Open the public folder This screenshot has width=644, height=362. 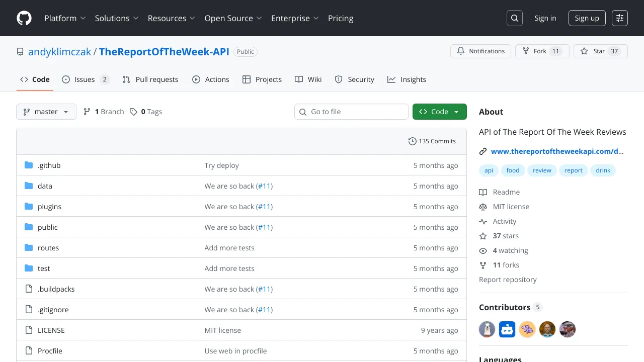(47, 227)
